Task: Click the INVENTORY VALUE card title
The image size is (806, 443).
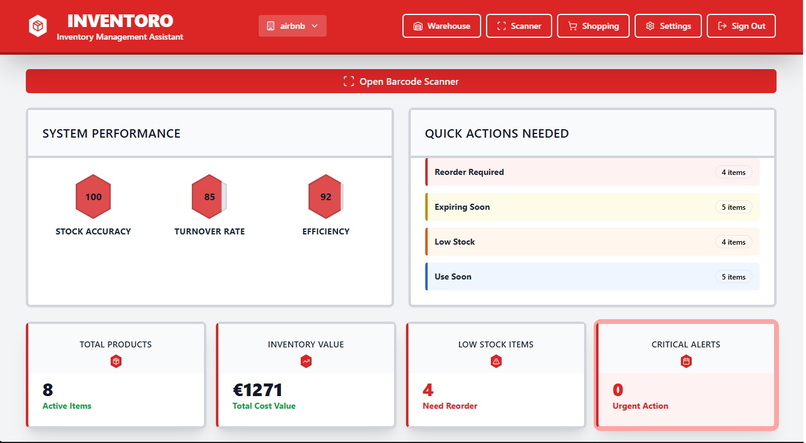Action: (306, 345)
